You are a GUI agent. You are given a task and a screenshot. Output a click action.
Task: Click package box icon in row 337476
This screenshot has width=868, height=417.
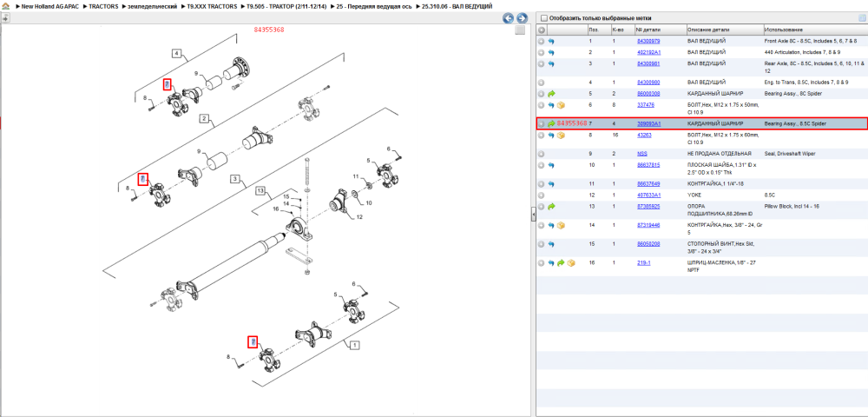click(561, 104)
